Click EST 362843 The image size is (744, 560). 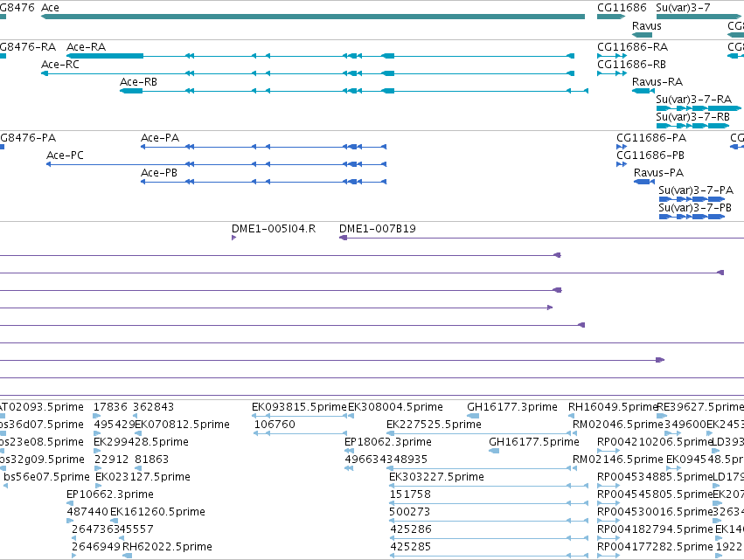(137, 416)
